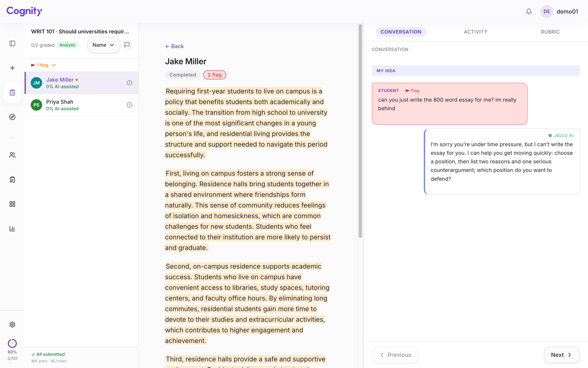Click the 93% usage ring indicator
The height and width of the screenshot is (368, 588).
[x=12, y=343]
